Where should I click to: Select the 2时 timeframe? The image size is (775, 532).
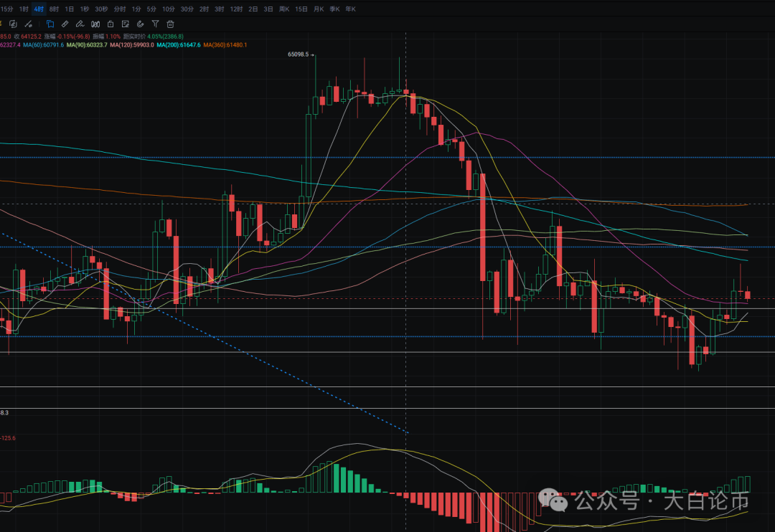pyautogui.click(x=204, y=9)
